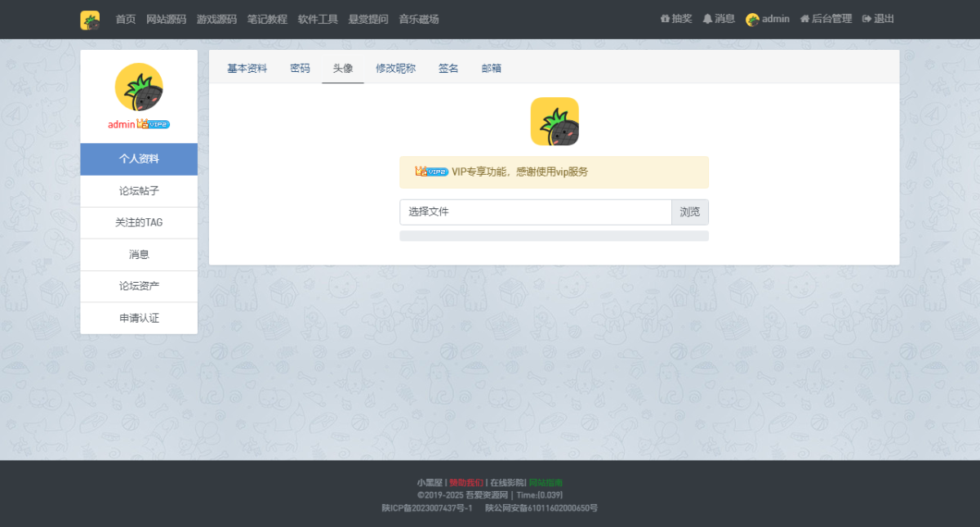Open the 抽奖 lottery link

pyautogui.click(x=675, y=19)
